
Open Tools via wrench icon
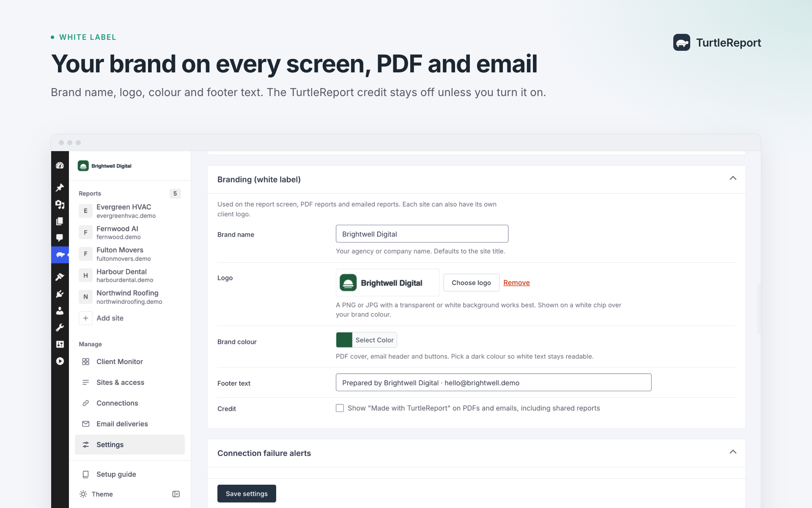click(60, 328)
